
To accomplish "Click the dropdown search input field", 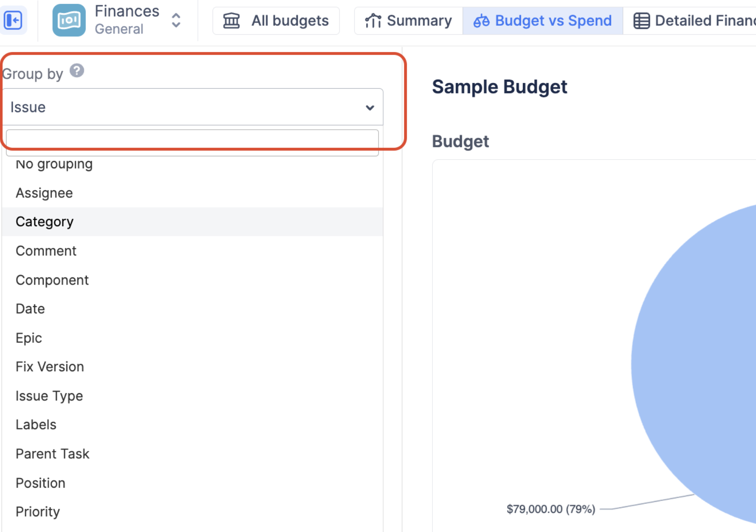I will (192, 143).
